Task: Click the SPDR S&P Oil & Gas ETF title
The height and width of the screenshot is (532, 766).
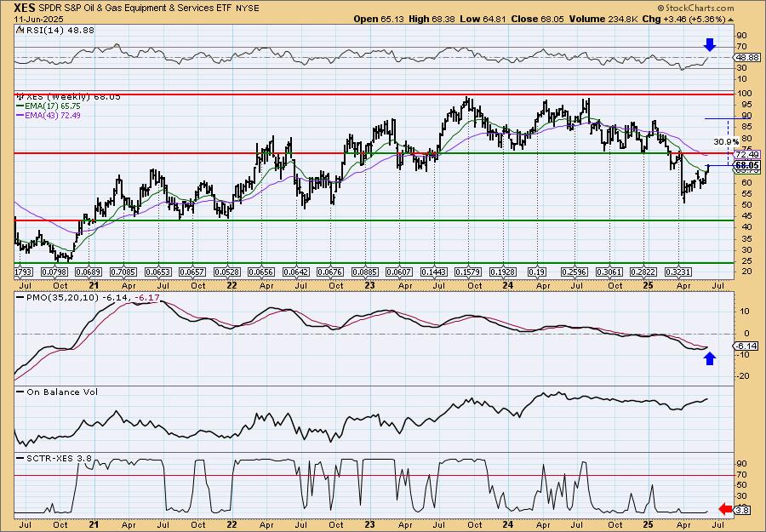Action: 133,9
